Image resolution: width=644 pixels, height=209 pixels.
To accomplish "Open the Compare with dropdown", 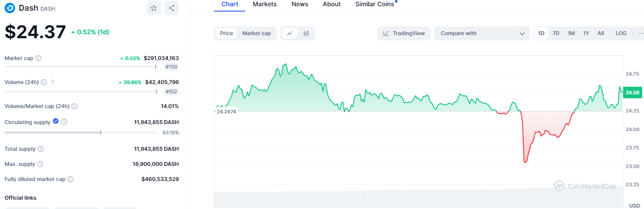I will [x=482, y=33].
